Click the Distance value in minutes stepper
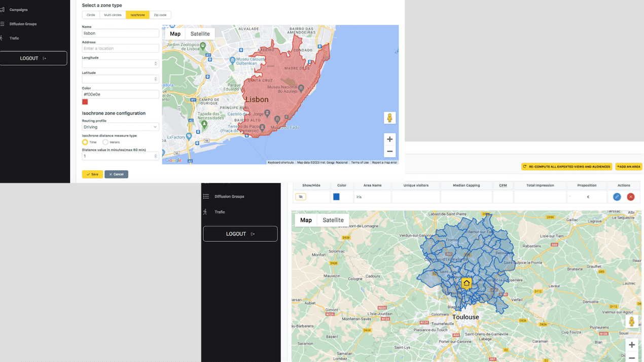This screenshot has width=644, height=362. coord(156,156)
